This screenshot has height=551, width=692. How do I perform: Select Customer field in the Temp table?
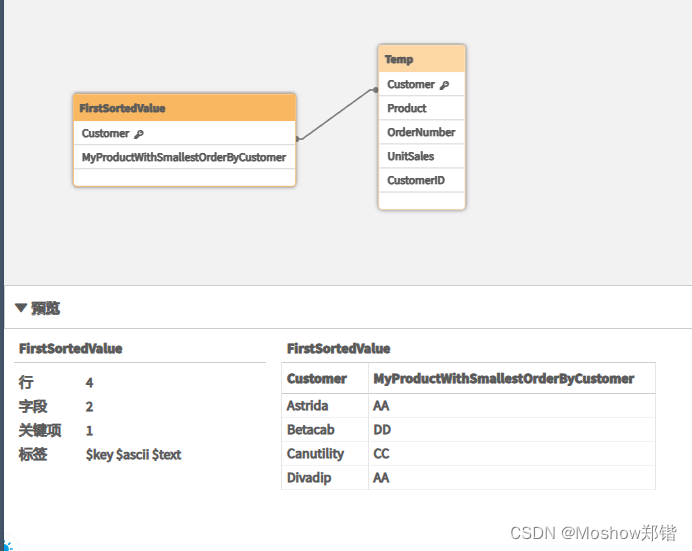[x=421, y=84]
